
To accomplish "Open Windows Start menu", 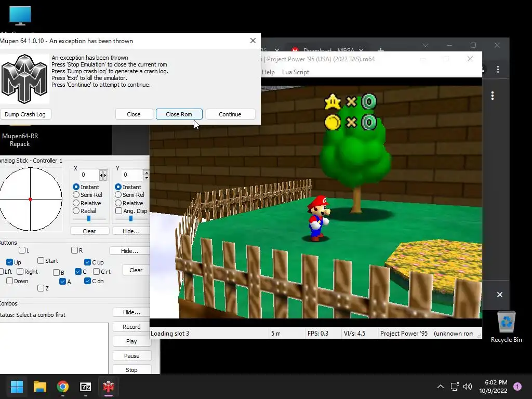I will [17, 386].
